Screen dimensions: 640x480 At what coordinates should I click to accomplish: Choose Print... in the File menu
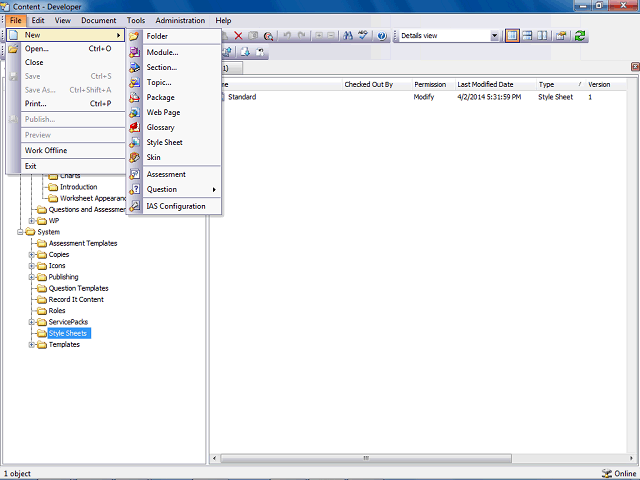click(x=66, y=104)
